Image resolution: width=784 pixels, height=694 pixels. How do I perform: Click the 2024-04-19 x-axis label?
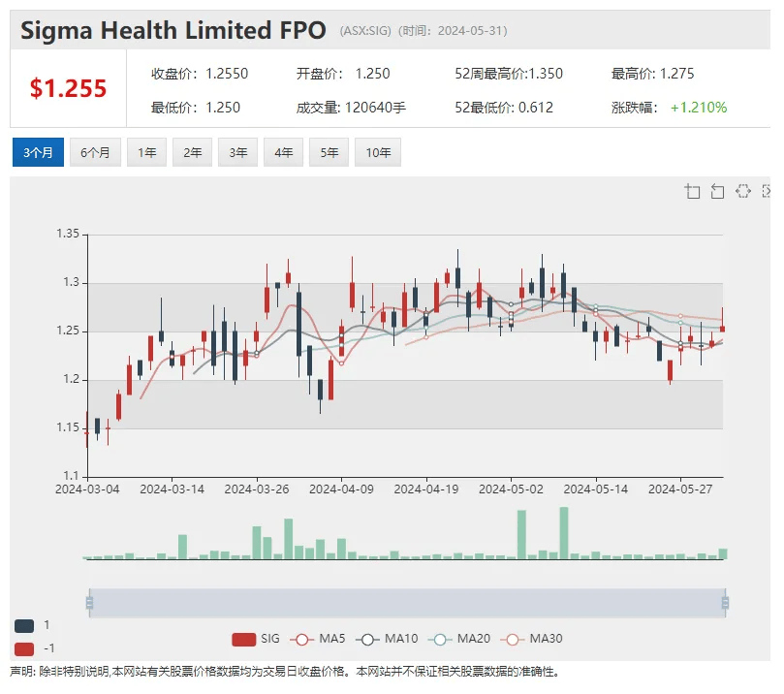(426, 489)
